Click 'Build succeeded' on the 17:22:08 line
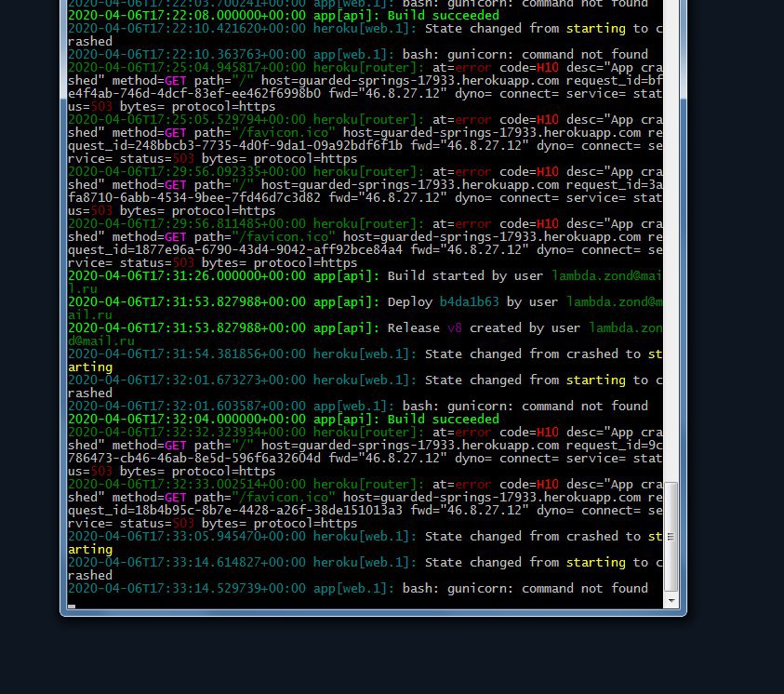 click(443, 16)
